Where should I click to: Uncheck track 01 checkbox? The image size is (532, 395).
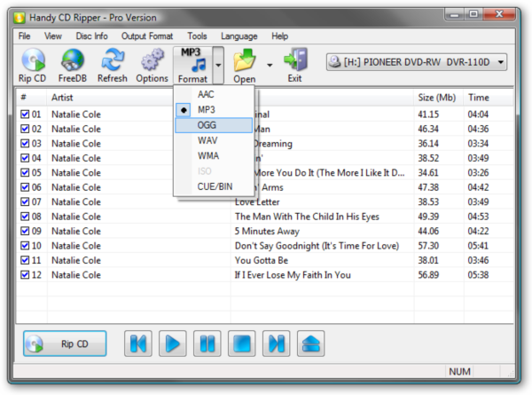[x=25, y=115]
